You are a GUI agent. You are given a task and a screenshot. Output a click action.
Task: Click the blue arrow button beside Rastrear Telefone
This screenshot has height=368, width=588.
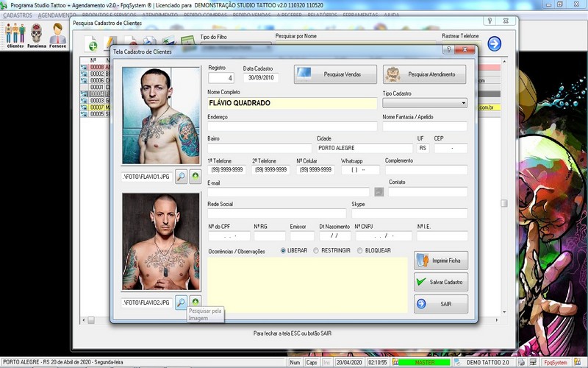click(x=494, y=43)
